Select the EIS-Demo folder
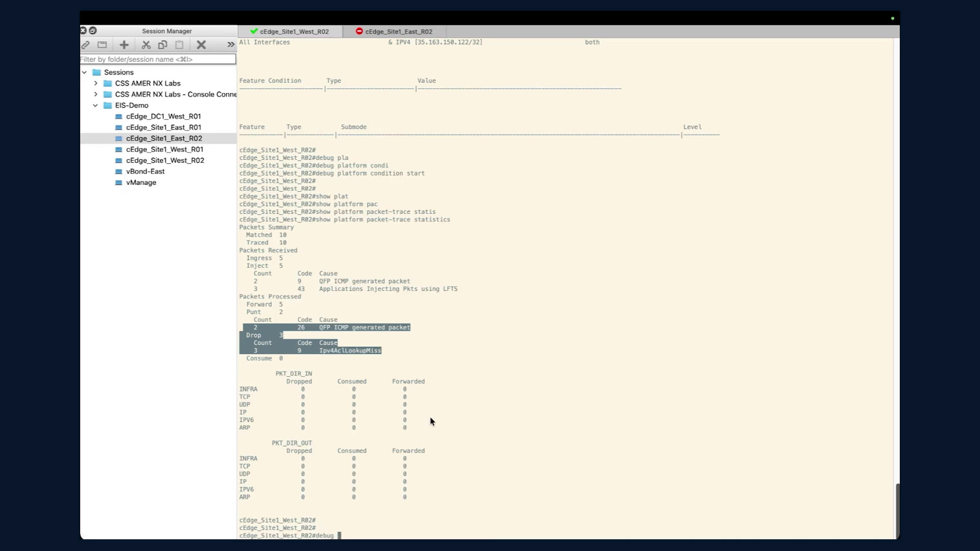The height and width of the screenshot is (551, 980). click(x=132, y=106)
